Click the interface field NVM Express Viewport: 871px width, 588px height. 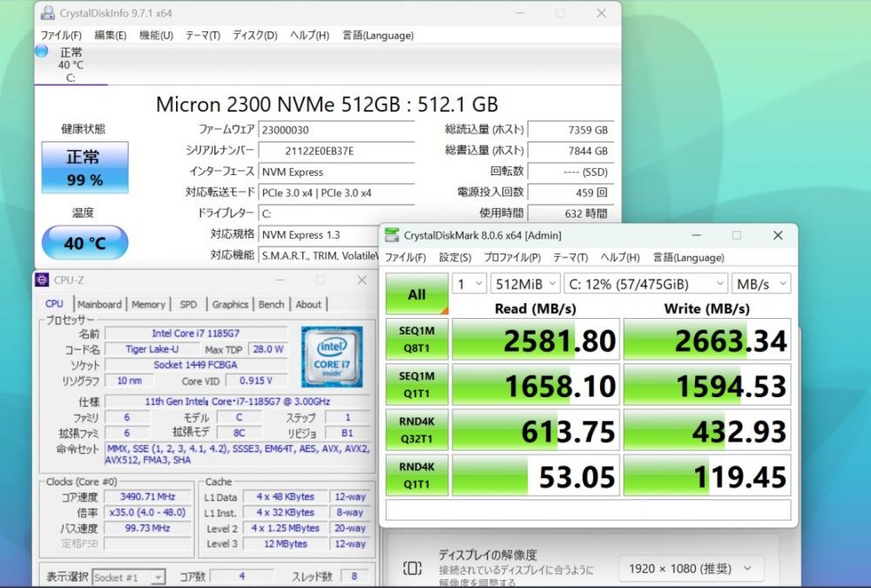pos(336,172)
